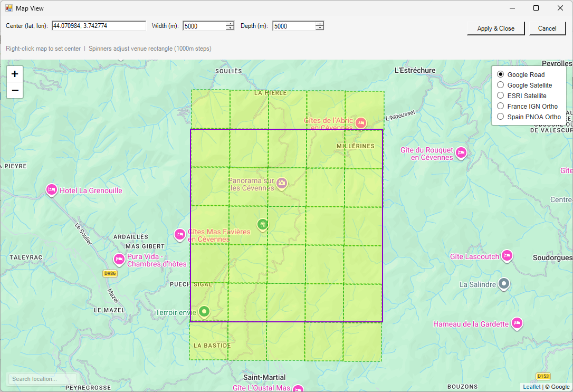573x392 pixels.
Task: Decrease Depth value with down spinner
Action: [x=319, y=28]
